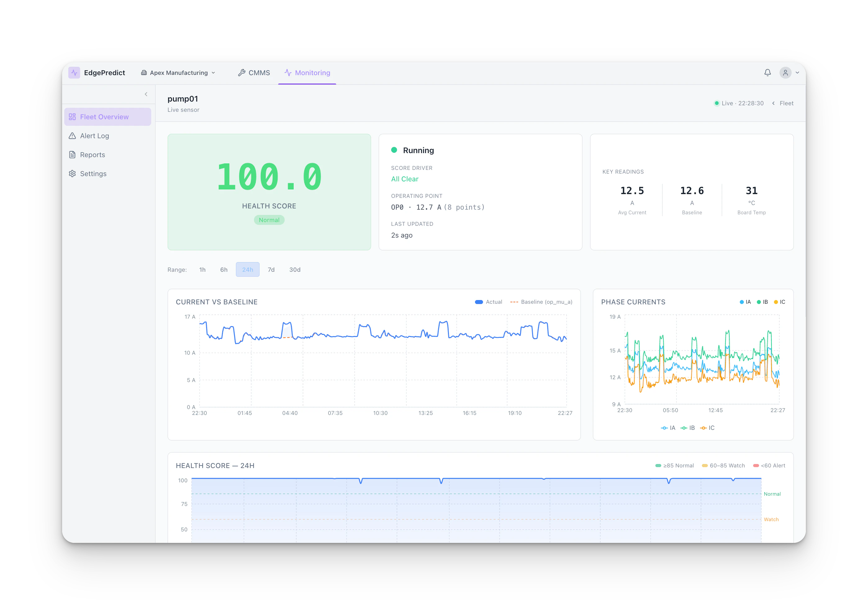Select the 7d range option
The height and width of the screenshot is (605, 868).
pyautogui.click(x=271, y=270)
